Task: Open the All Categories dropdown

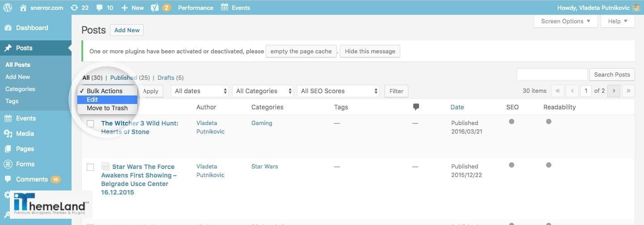Action: click(x=263, y=91)
